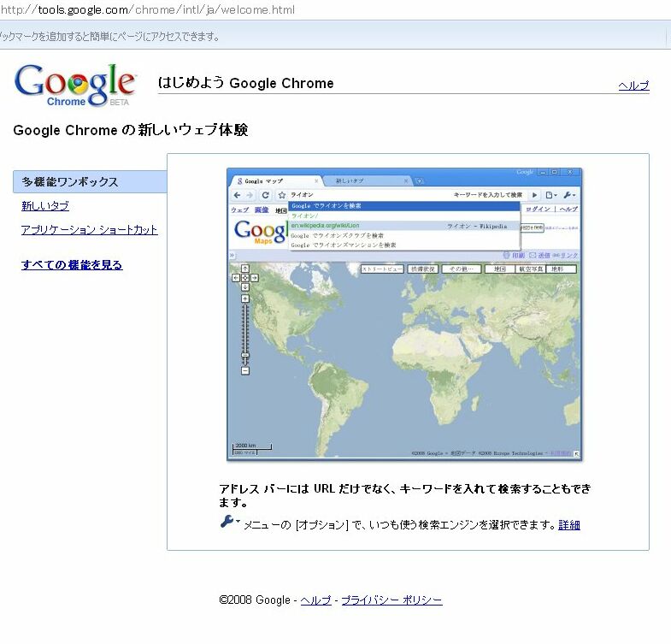The height and width of the screenshot is (644, 671).
Task: Choose en.wikipedia.org/wiki/Lion suggestion
Action: [404, 226]
